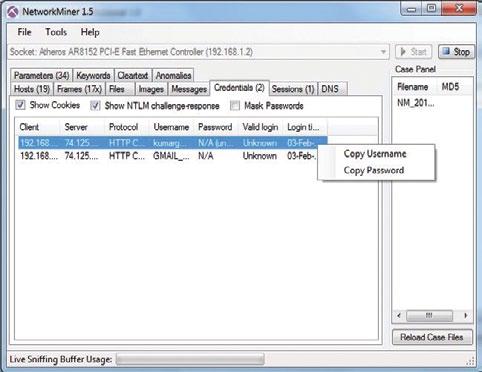482x372 pixels.
Task: Switch to the Keywords tab
Action: point(93,75)
